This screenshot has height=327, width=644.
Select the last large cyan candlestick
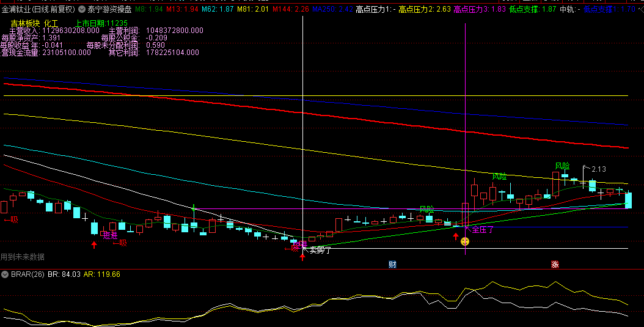point(628,200)
